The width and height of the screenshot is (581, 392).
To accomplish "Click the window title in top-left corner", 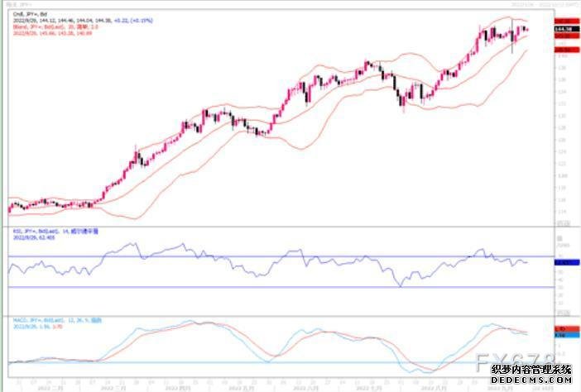I will point(20,5).
